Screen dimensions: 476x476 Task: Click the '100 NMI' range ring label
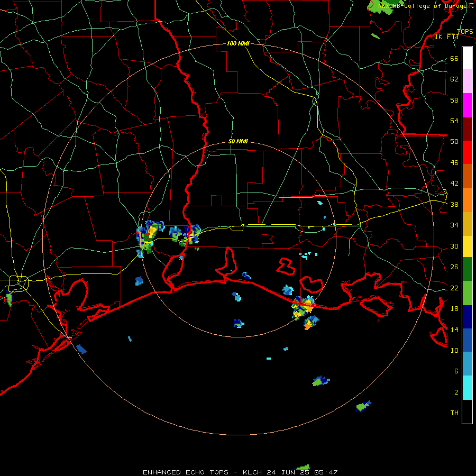coord(238,43)
